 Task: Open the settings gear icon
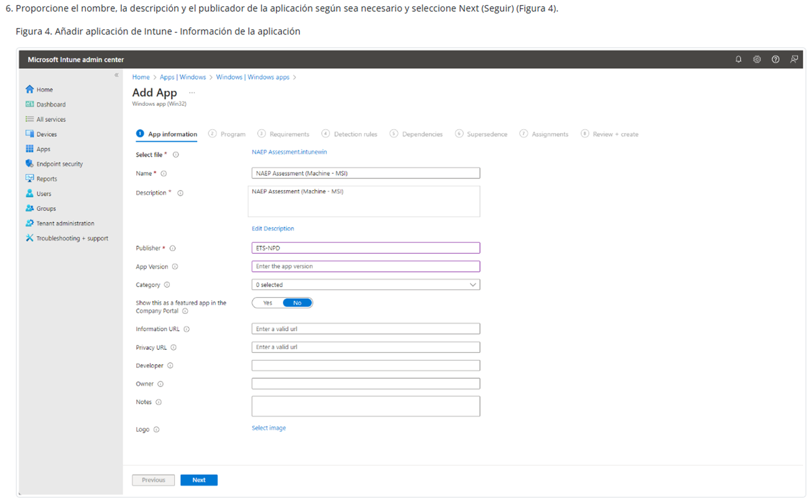[757, 60]
